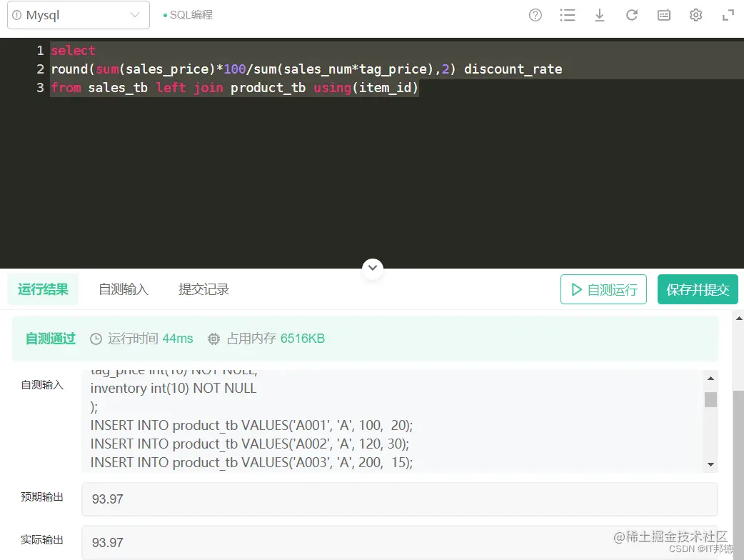Image resolution: width=744 pixels, height=560 pixels.
Task: Click the 自测通过 status text
Action: tap(50, 339)
